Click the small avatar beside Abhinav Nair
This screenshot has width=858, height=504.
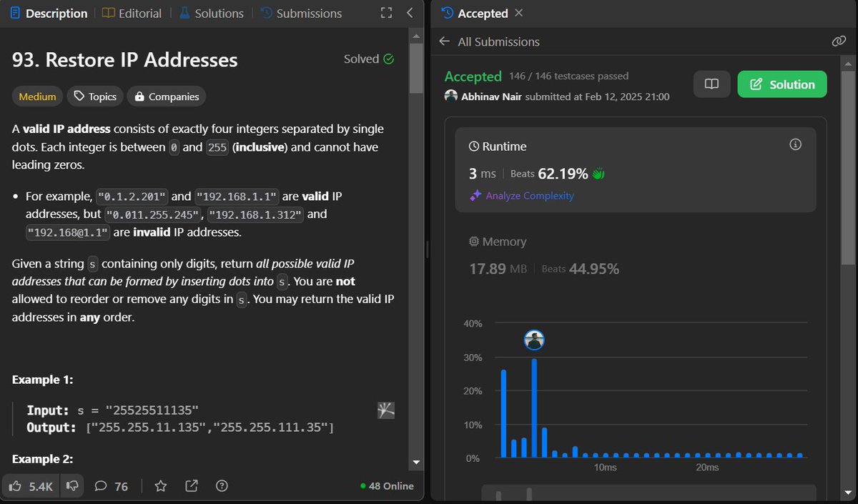point(450,96)
